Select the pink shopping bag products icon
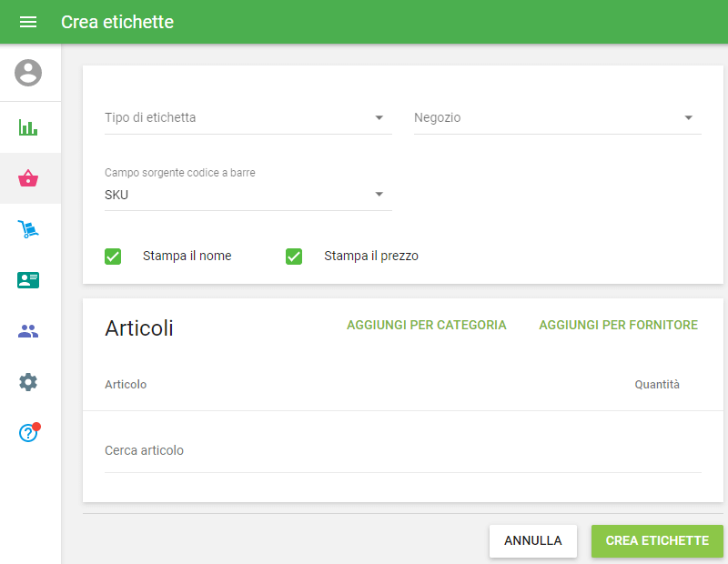The image size is (728, 564). coord(28,178)
